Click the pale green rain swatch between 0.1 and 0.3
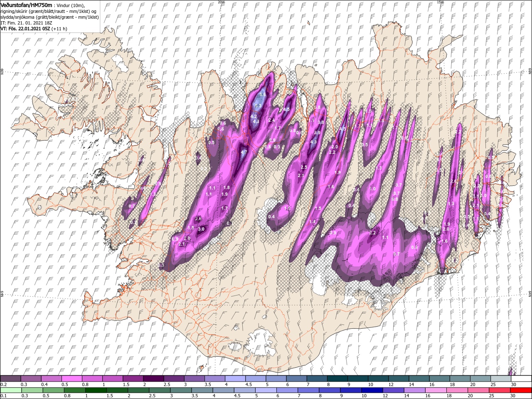Screen dimensions: 532x399 tap(12, 390)
